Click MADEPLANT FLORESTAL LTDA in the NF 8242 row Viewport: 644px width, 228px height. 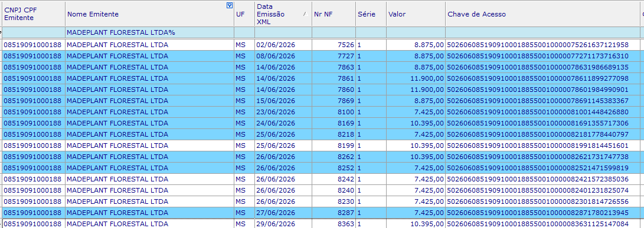click(149, 179)
